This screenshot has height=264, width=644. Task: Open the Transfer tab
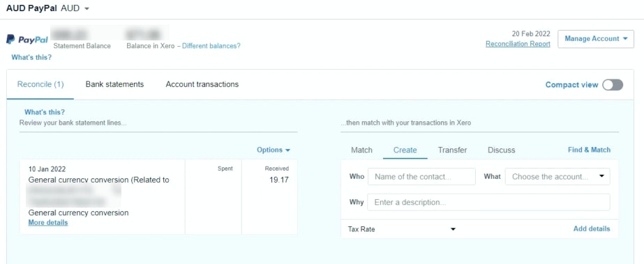point(452,150)
